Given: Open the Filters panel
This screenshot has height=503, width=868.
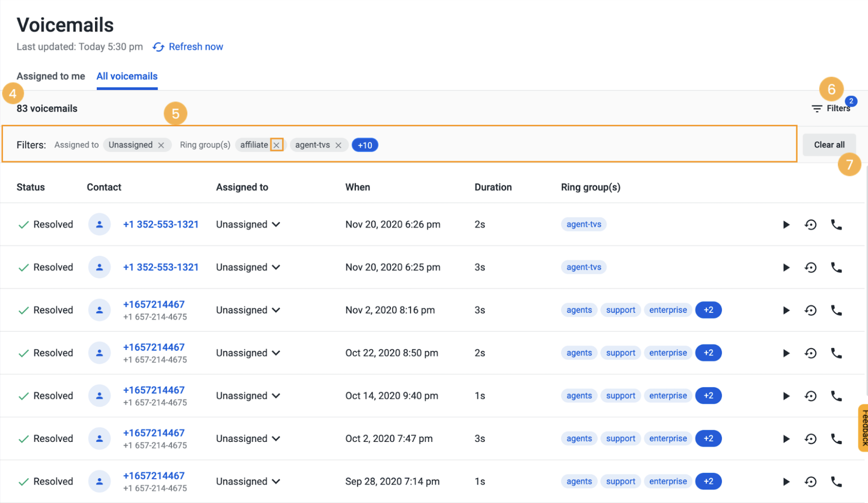Looking at the screenshot, I should [831, 108].
